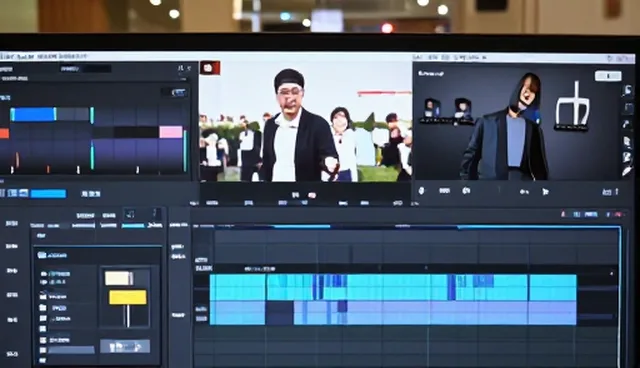Select the cream-colored thumbnail in the media bin
The image size is (640, 368).
119,278
